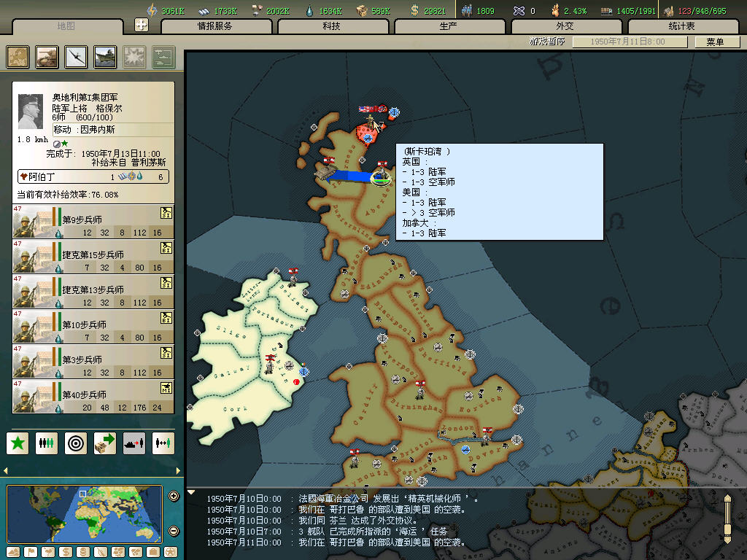Click the greyed explosion battles icon

[x=134, y=57]
